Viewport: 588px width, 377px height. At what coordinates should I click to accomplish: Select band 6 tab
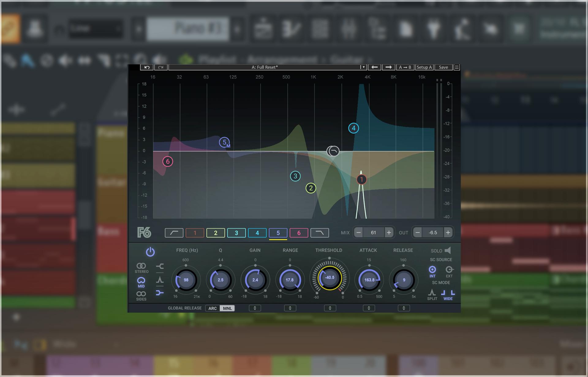pos(299,233)
